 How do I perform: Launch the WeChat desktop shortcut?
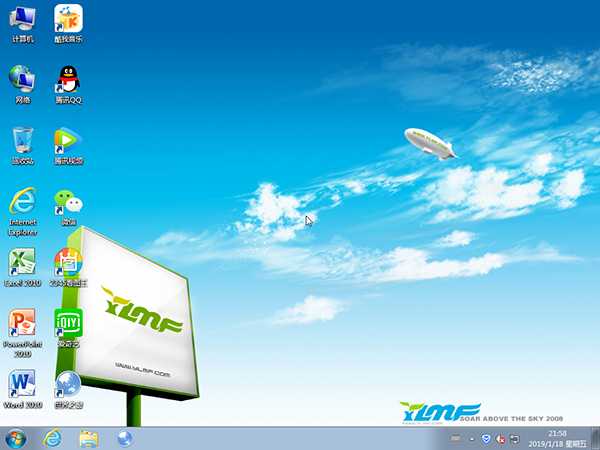(68, 207)
